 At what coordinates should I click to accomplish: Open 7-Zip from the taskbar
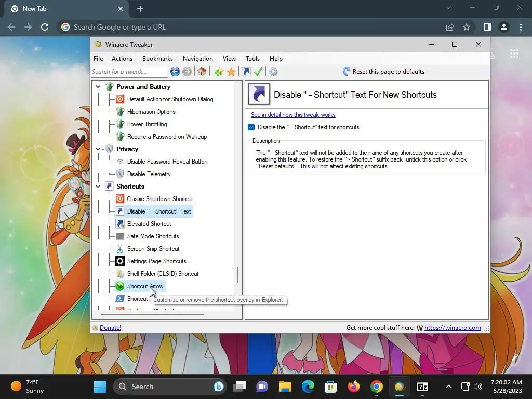(422, 387)
